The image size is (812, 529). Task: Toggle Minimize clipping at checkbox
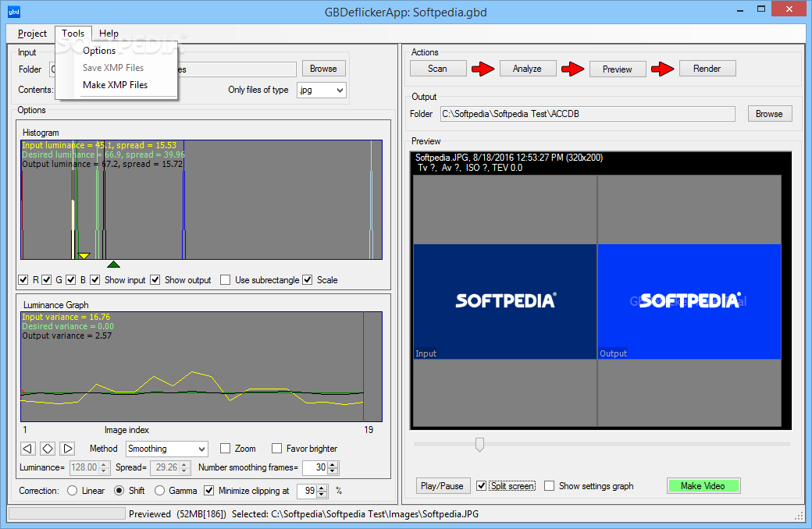click(208, 490)
